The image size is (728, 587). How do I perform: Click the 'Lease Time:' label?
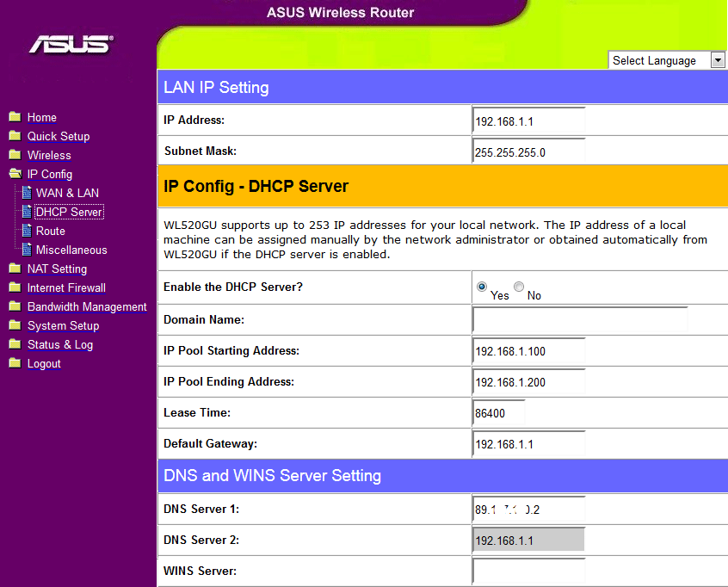point(197,412)
